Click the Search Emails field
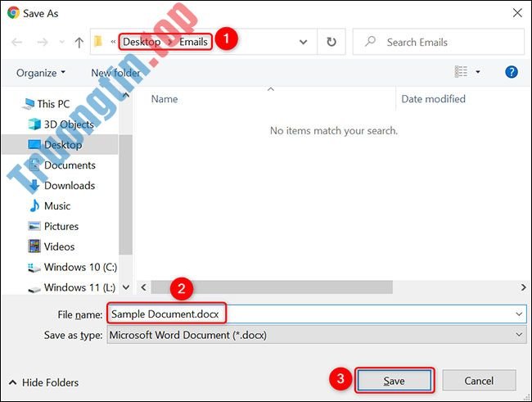This screenshot has width=532, height=402. [x=439, y=42]
